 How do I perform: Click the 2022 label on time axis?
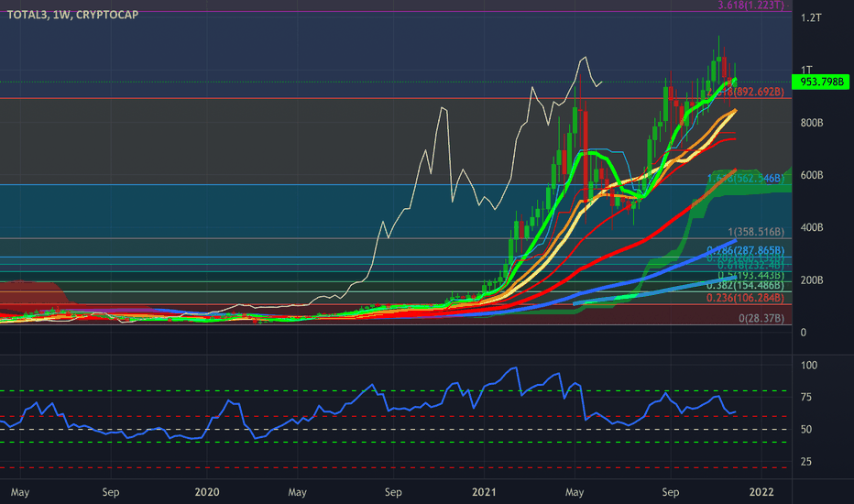tap(761, 492)
